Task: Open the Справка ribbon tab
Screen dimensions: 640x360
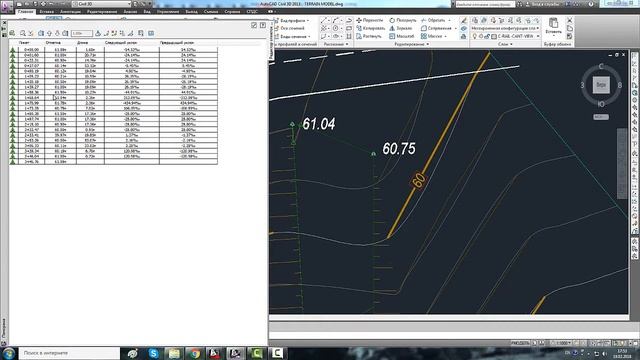Action: (232, 11)
